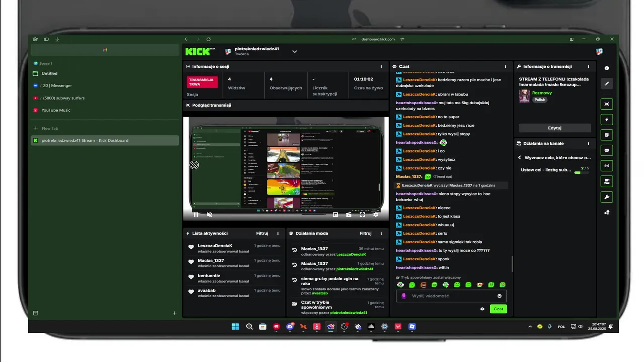Click the Rozmowy category link
The width and height of the screenshot is (644, 362).
(x=542, y=93)
